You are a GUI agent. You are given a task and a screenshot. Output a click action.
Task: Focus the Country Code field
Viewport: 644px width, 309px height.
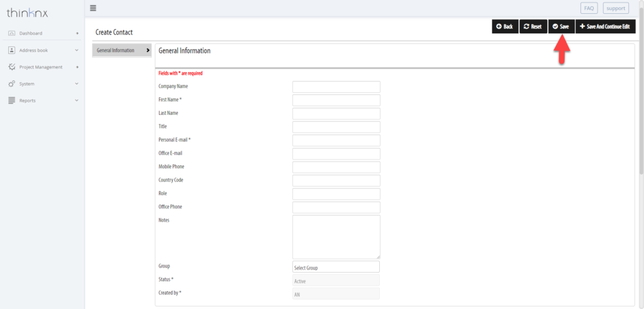click(336, 180)
